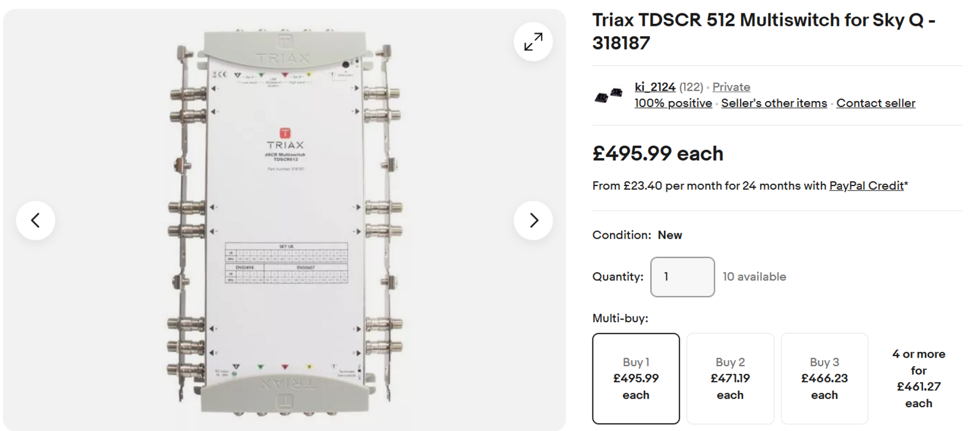980x431 pixels.
Task: Click the Private seller link
Action: pyautogui.click(x=731, y=87)
